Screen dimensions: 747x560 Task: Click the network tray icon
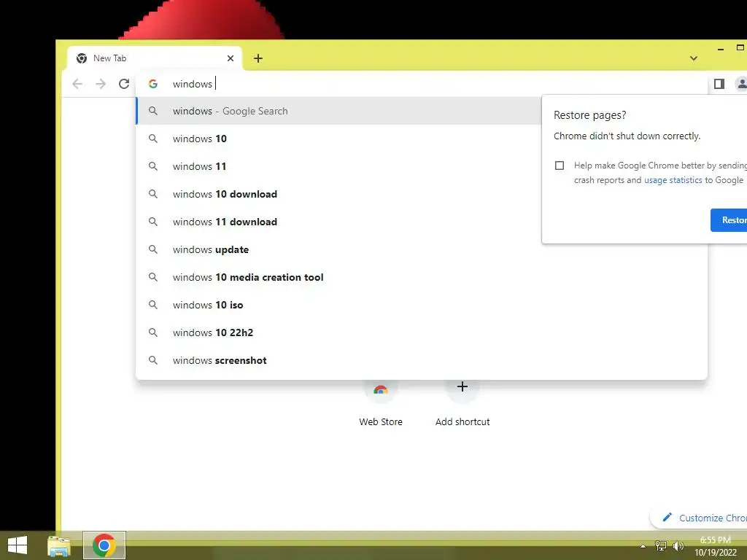click(661, 545)
